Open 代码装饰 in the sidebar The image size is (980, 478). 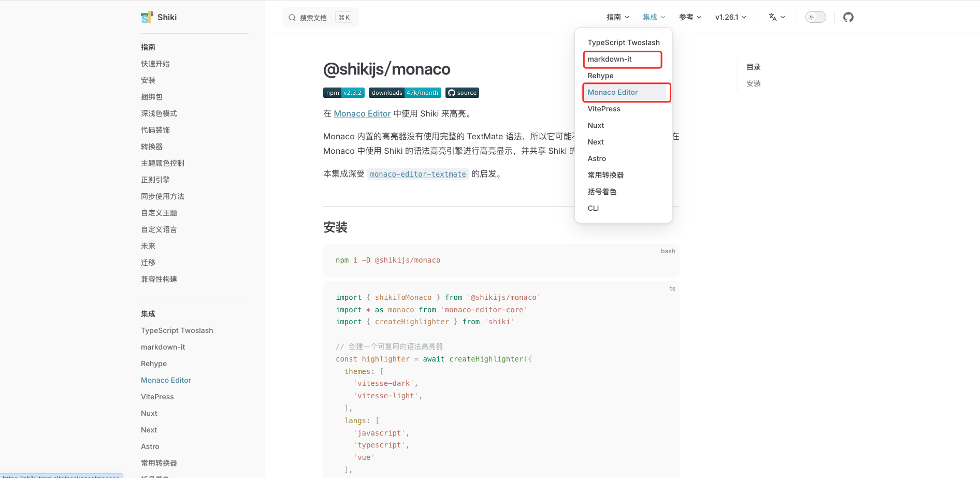pos(155,130)
